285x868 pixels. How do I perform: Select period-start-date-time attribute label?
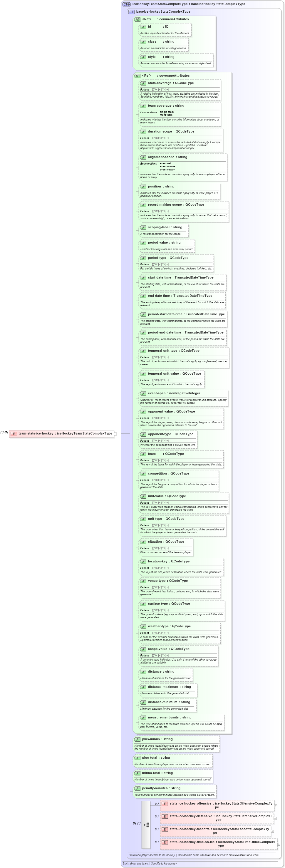165,314
